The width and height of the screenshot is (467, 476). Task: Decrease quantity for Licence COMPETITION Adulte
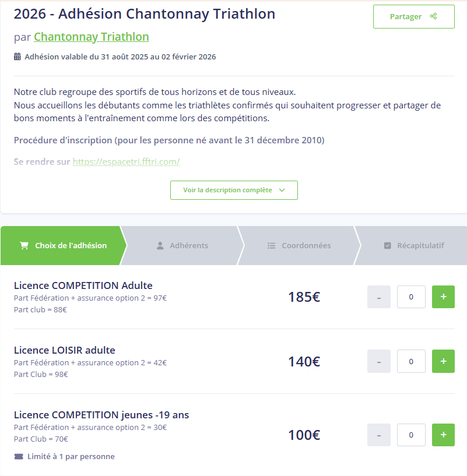pos(379,297)
